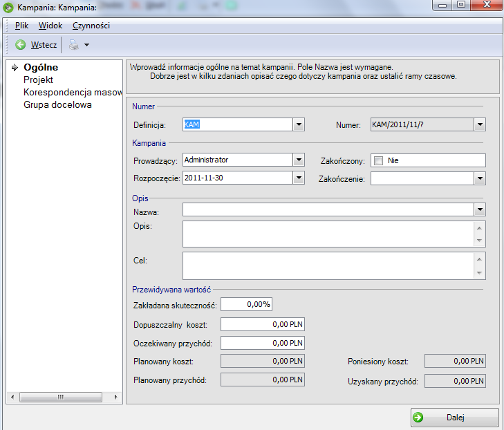Maximize the Kampania window
The width and height of the screenshot is (504, 430).
461,5
